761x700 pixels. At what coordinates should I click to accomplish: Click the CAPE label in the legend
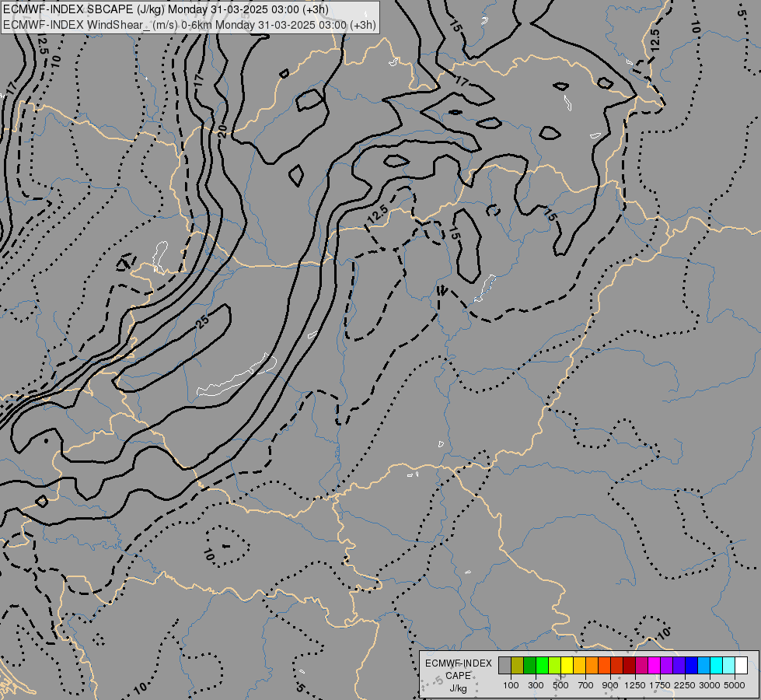coord(458,676)
